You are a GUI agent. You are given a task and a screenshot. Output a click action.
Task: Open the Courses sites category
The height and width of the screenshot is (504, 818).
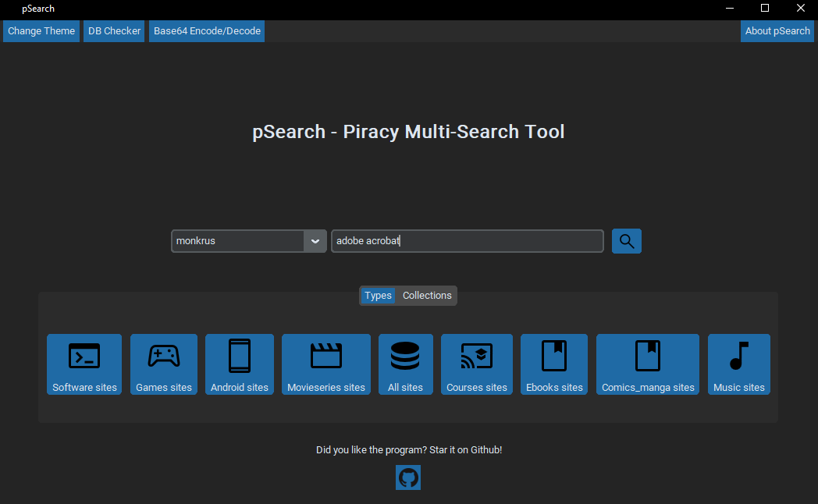pos(477,364)
